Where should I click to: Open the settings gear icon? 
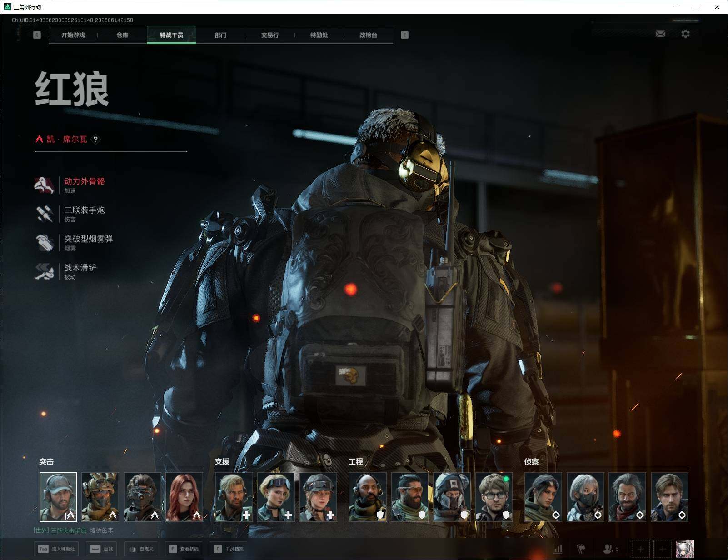coord(685,34)
